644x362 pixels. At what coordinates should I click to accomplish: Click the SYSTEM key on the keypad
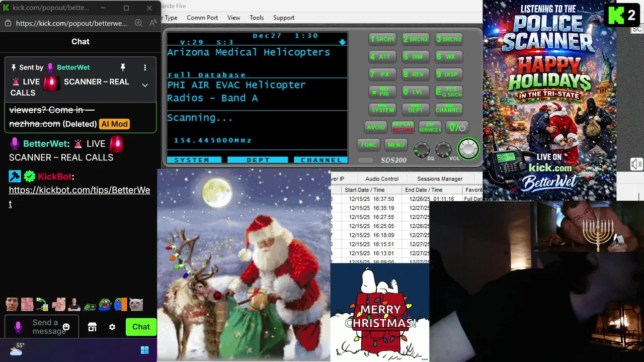382,110
